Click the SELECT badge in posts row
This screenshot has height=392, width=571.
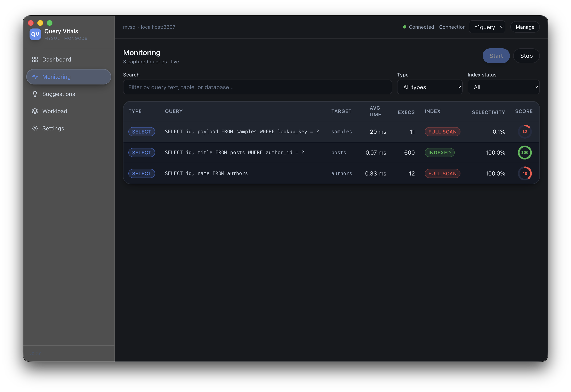(142, 153)
